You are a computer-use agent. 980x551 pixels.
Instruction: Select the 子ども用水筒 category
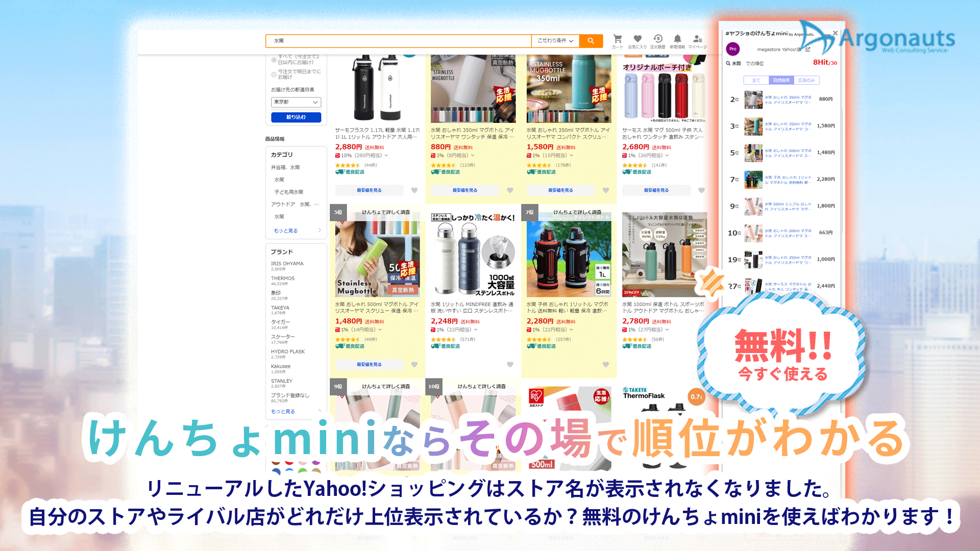289,192
